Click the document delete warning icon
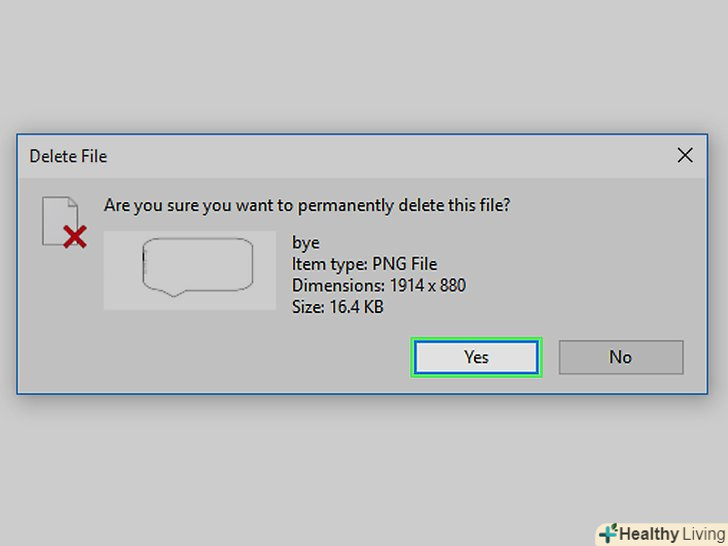Image resolution: width=728 pixels, height=546 pixels. (x=62, y=222)
